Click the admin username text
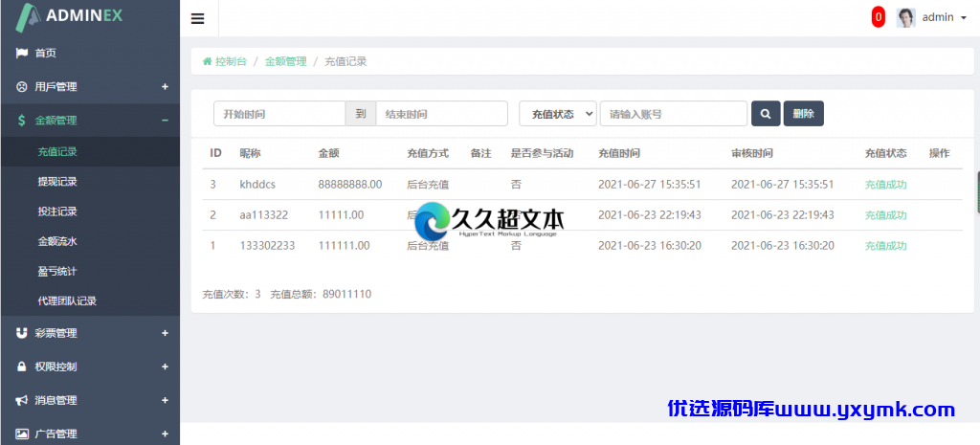The width and height of the screenshot is (980, 445). pos(938,17)
